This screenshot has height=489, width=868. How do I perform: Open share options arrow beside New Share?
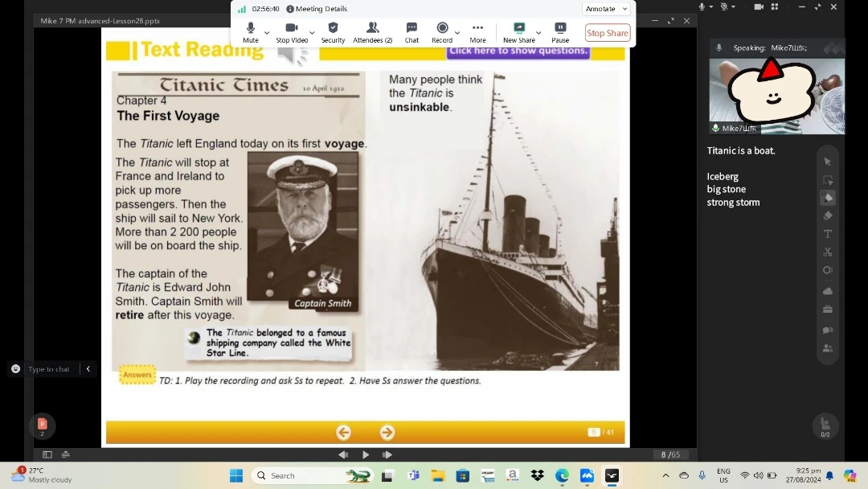538,33
